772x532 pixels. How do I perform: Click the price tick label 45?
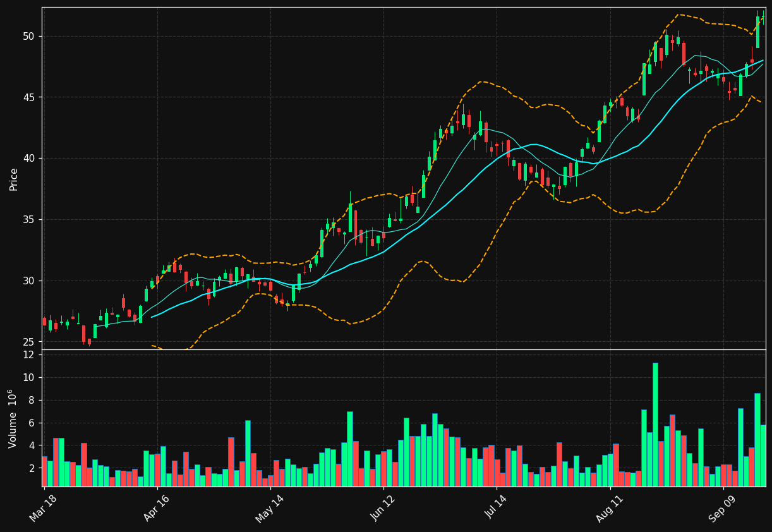point(28,97)
